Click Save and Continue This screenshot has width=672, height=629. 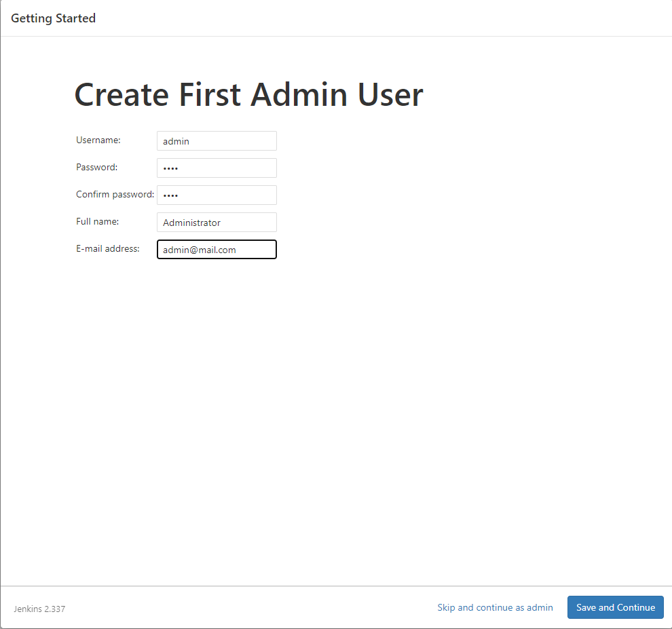(x=615, y=607)
